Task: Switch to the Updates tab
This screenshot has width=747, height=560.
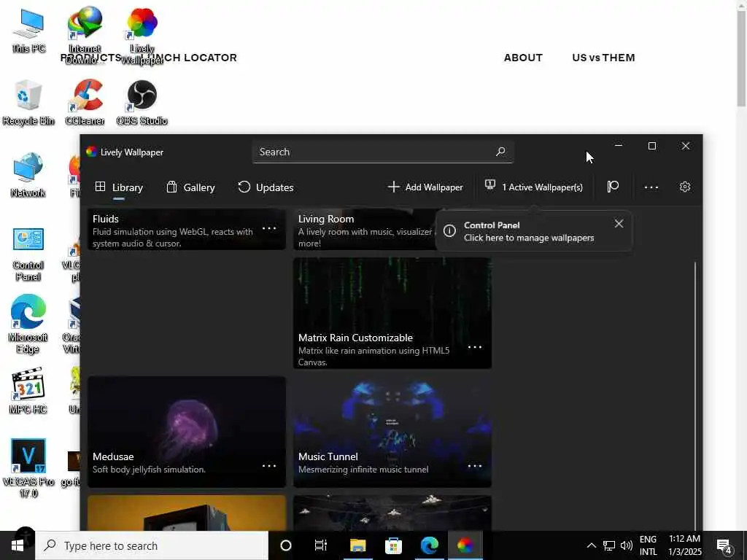Action: (266, 187)
